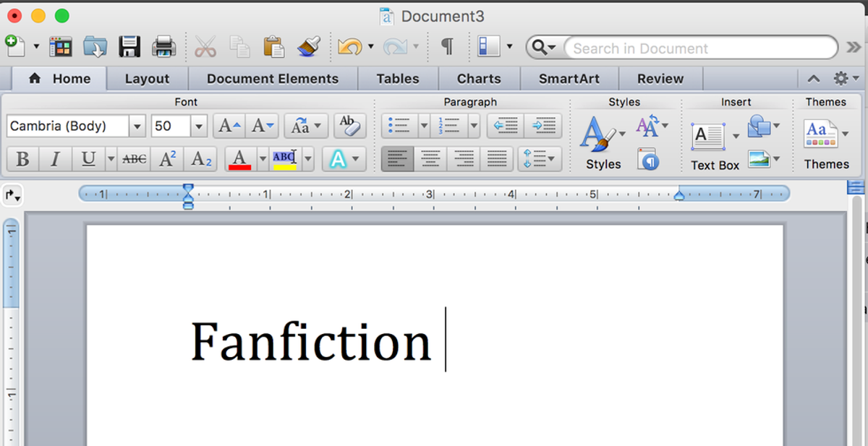Click the Format Painter brush icon
Viewport: 868px width, 446px height.
(309, 47)
